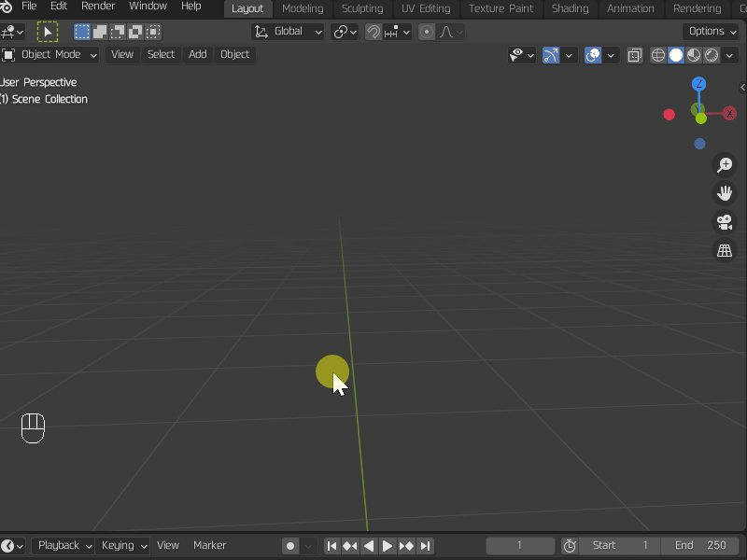
Task: Switch to Wireframe shading
Action: coord(658,55)
